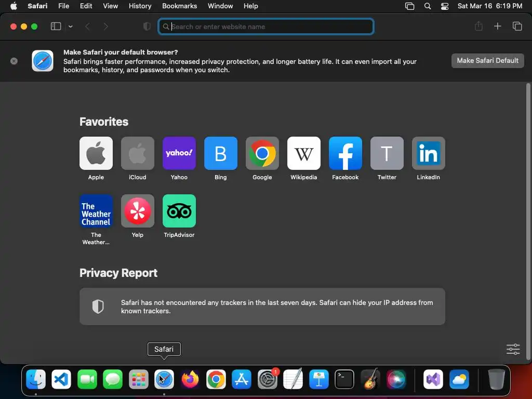The width and height of the screenshot is (532, 399).
Task: Click the Favorites heading
Action: point(104,122)
